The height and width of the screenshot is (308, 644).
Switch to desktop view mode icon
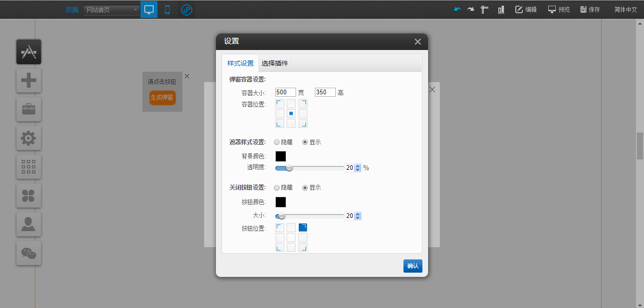click(x=149, y=9)
